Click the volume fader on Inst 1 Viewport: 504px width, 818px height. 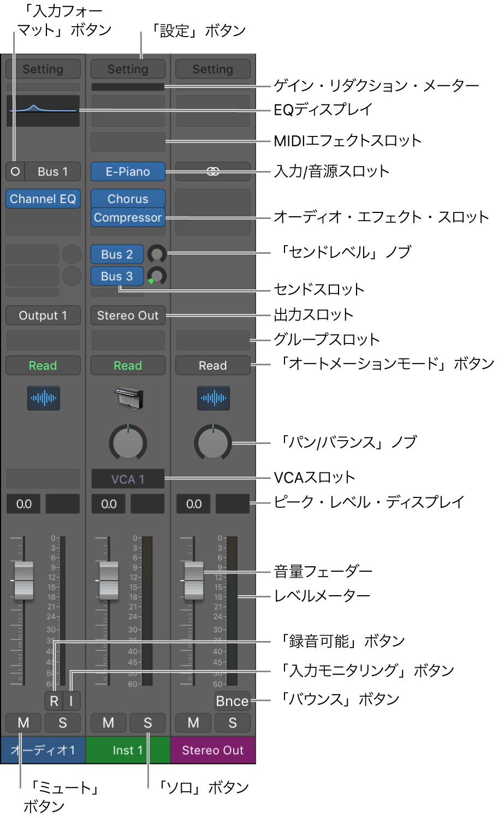pos(109,580)
